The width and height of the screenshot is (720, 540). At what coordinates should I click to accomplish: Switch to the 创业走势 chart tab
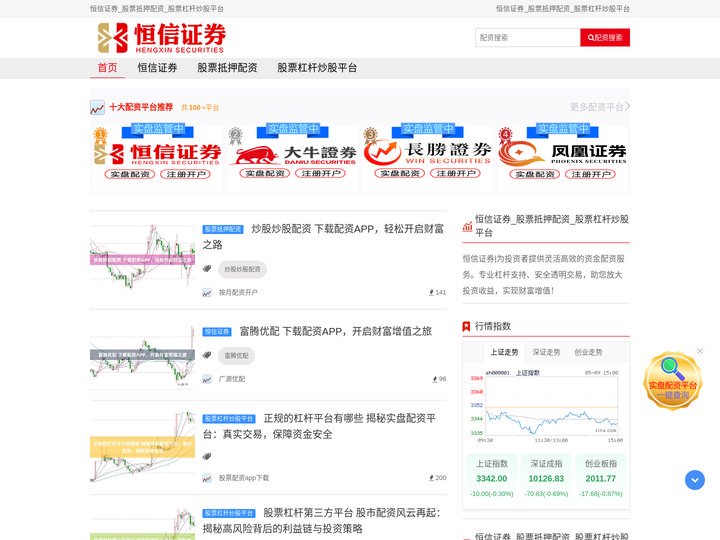pos(588,352)
